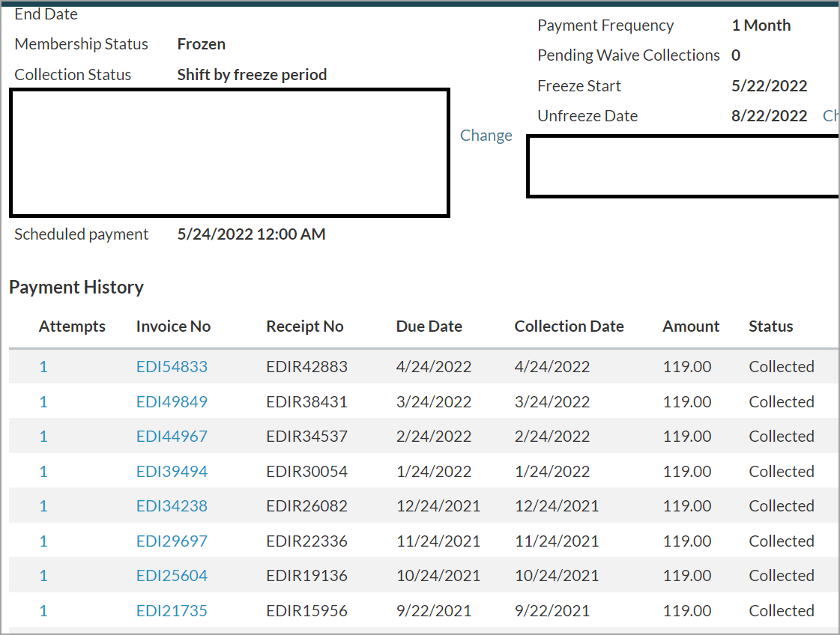
Task: Open invoice EDI39494
Action: click(x=172, y=471)
